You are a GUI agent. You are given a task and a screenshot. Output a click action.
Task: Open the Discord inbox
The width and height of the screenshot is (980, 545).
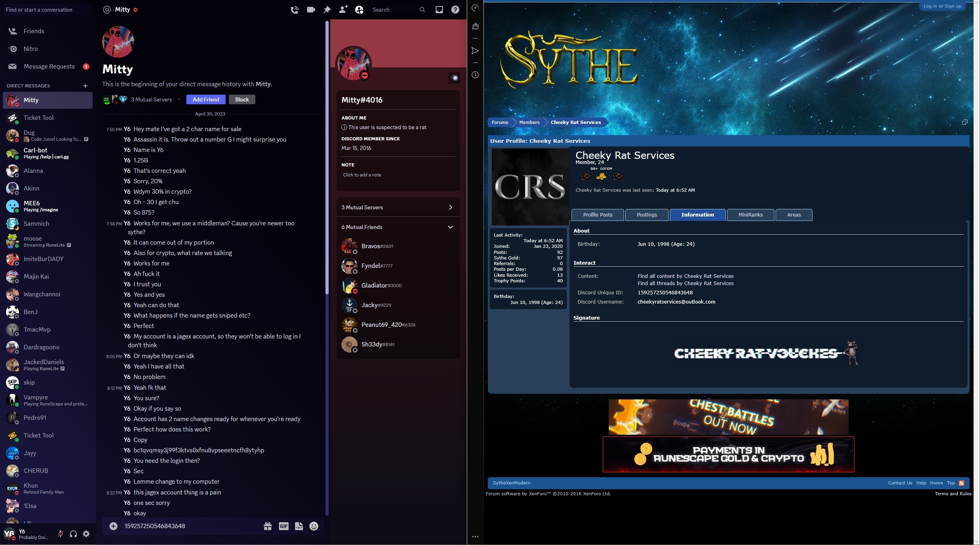439,10
